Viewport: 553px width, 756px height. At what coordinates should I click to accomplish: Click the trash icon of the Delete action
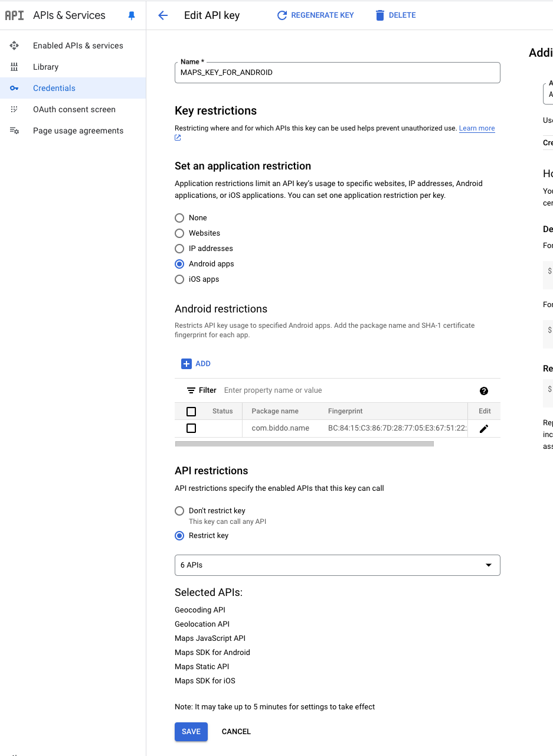pos(380,15)
